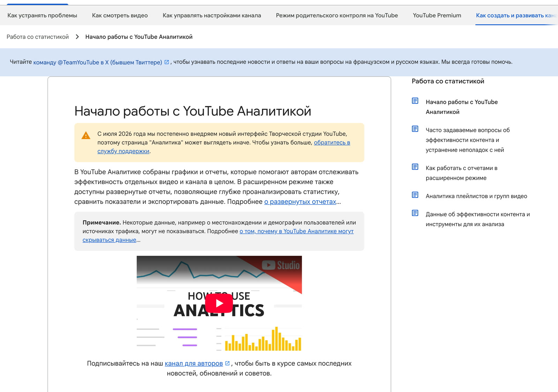Click the article icon beside Данные об эффективности контента
The image size is (558, 392).
point(415,213)
